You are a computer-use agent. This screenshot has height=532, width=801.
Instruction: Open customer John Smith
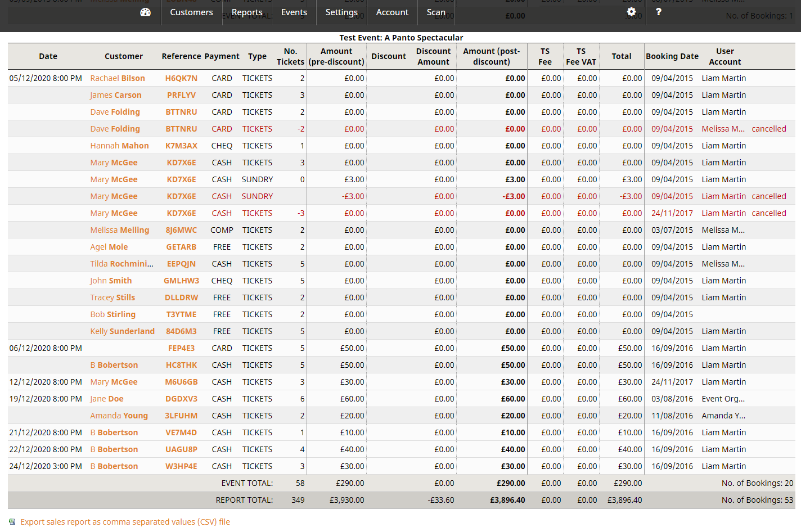tap(111, 281)
